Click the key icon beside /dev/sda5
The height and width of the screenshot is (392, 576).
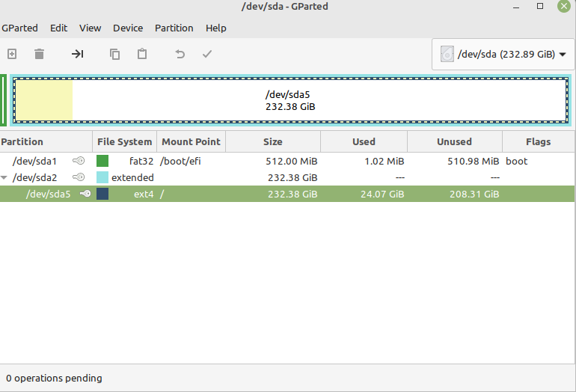[85, 194]
